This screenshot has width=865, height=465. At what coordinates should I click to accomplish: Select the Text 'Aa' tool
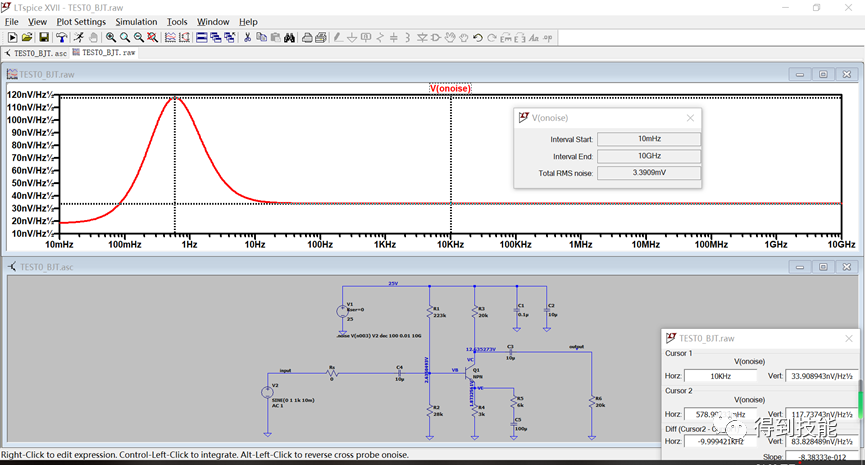click(x=533, y=38)
